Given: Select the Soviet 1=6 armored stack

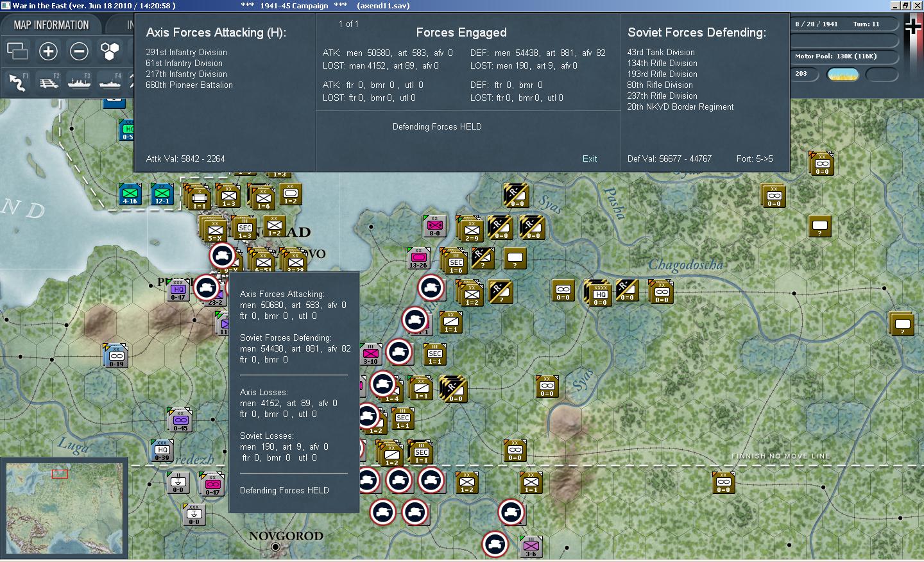Looking at the screenshot, I should pos(262,198).
